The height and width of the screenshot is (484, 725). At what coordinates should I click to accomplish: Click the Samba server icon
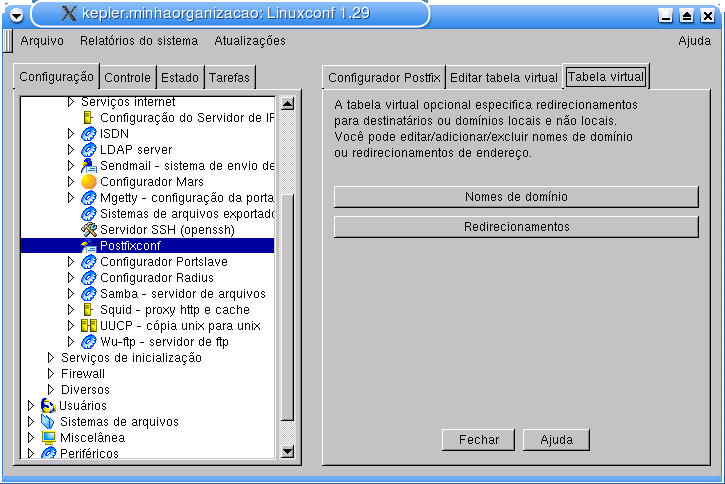(88, 294)
